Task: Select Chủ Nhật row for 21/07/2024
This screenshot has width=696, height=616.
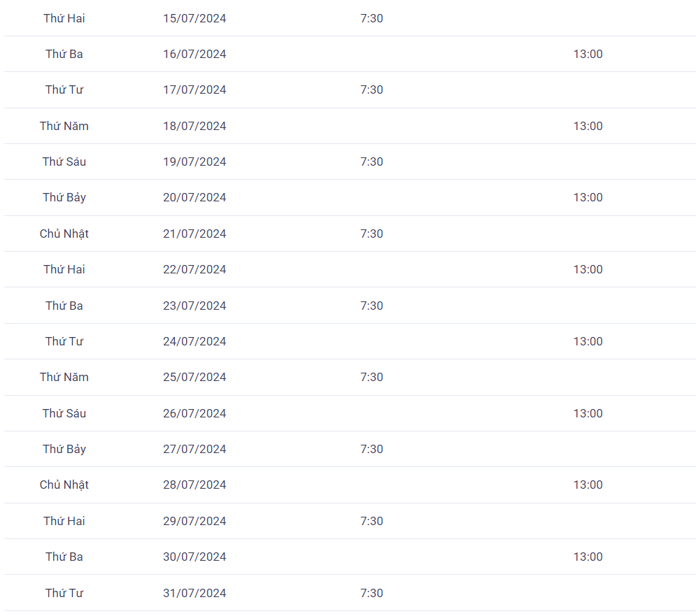Action: (350, 234)
